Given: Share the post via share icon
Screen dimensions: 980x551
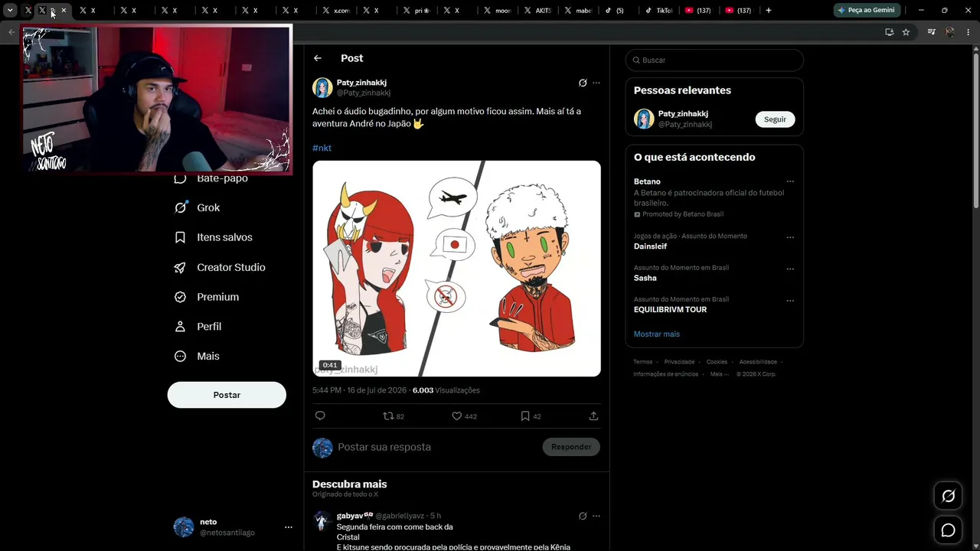Looking at the screenshot, I should click(x=593, y=416).
